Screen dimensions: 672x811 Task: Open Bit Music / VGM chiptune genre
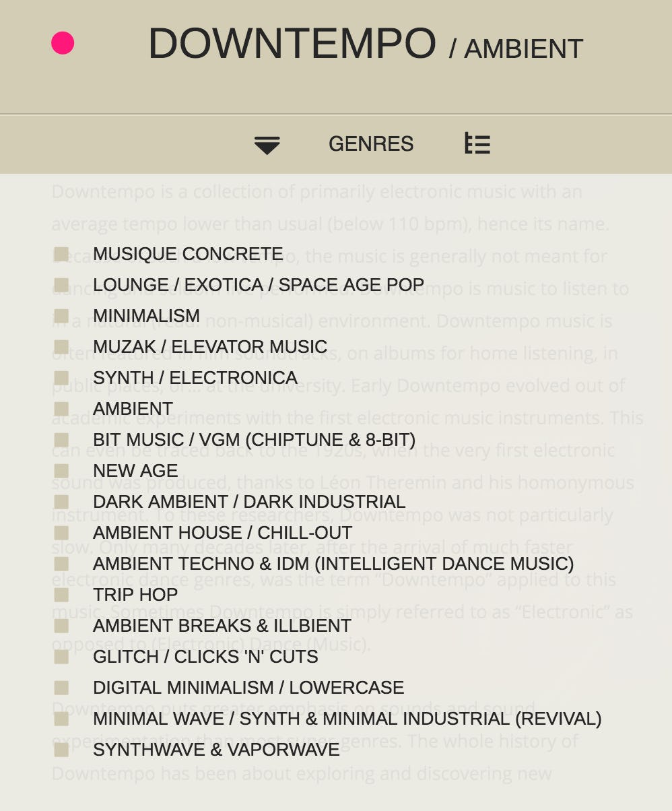(x=254, y=440)
